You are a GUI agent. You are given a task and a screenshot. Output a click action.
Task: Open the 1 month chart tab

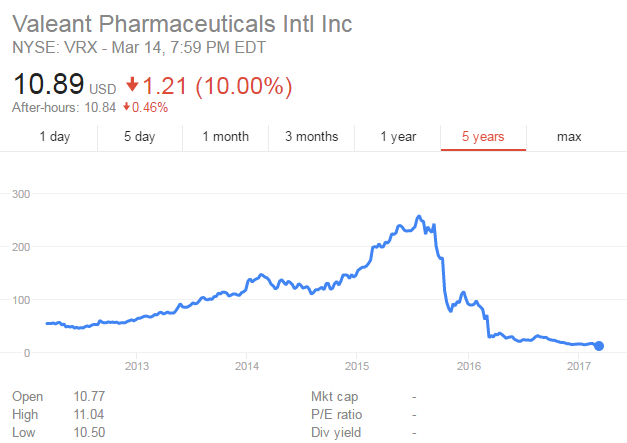[226, 137]
